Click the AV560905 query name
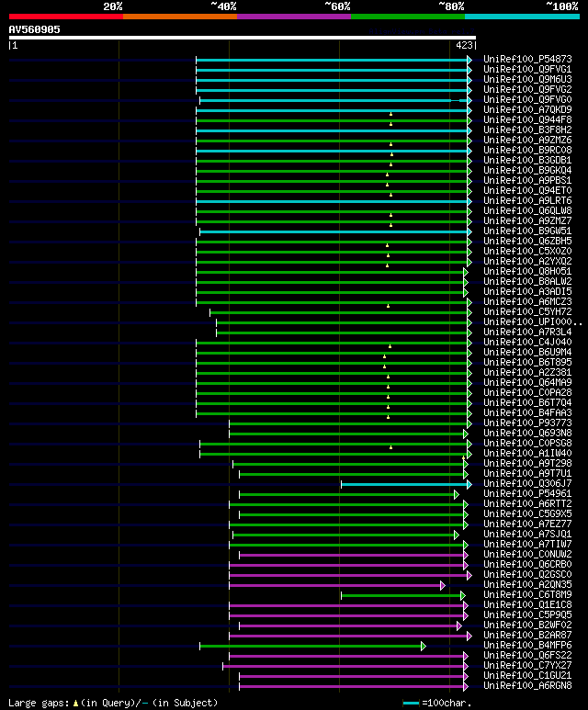Viewport: 588px width, 710px height. click(34, 30)
